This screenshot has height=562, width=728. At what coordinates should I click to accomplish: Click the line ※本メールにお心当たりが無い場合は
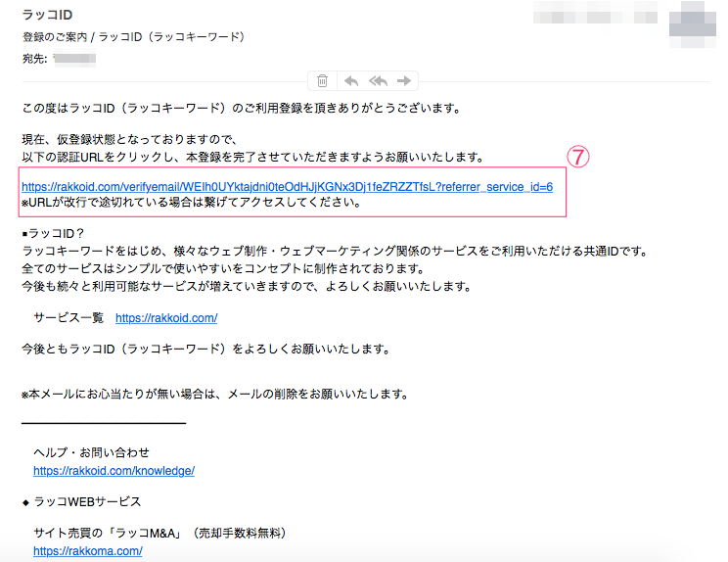click(215, 395)
